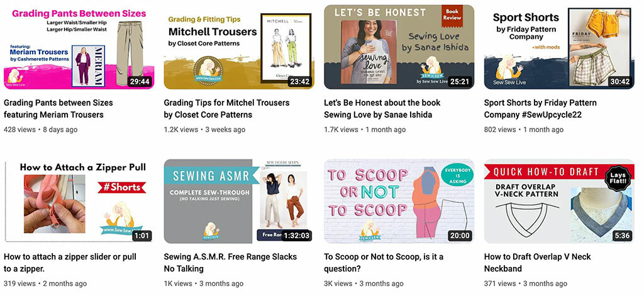This screenshot has width=644, height=296.
Task: Click the 29:44 duration badge
Action: pos(140,81)
